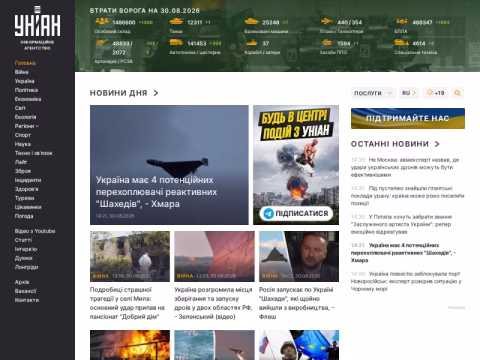The image size is (480, 360).
Task: Open Погода section in sidebar
Action: tap(24, 216)
